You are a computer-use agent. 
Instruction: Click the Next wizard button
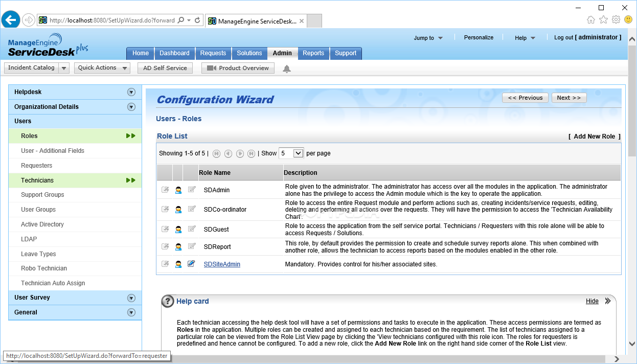click(569, 98)
